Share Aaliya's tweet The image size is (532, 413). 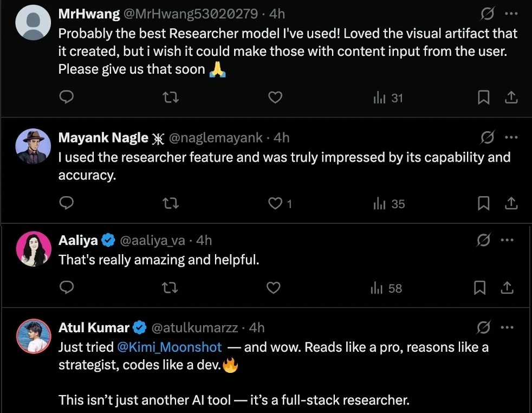click(508, 288)
